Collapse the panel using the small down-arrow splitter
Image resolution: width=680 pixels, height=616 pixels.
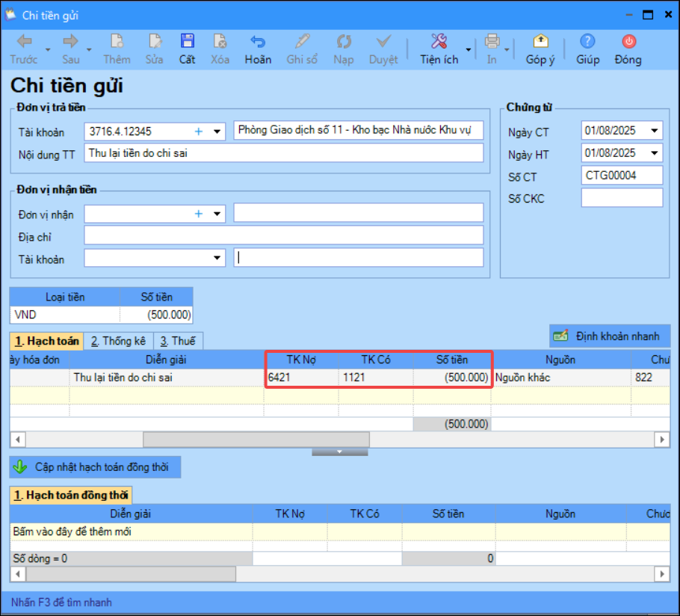coord(339,452)
